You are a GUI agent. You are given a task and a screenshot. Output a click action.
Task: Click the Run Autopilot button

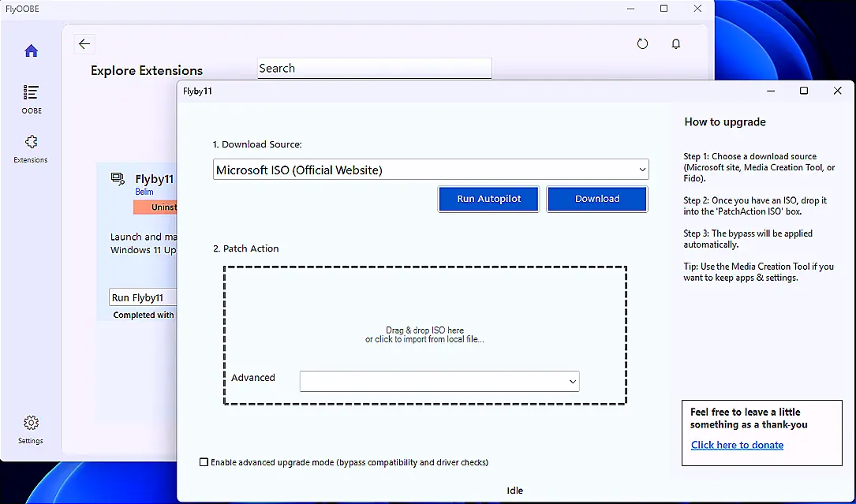(488, 199)
